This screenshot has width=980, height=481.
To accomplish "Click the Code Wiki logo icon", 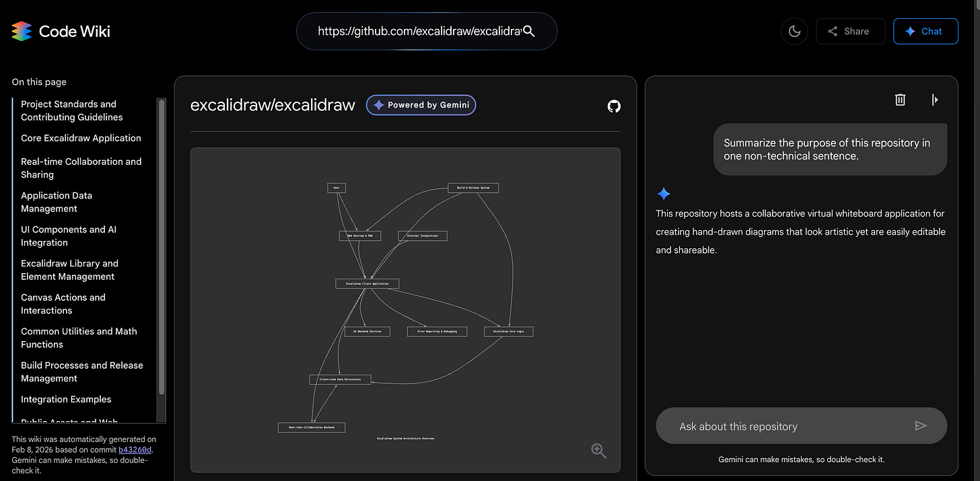I will pyautogui.click(x=21, y=30).
